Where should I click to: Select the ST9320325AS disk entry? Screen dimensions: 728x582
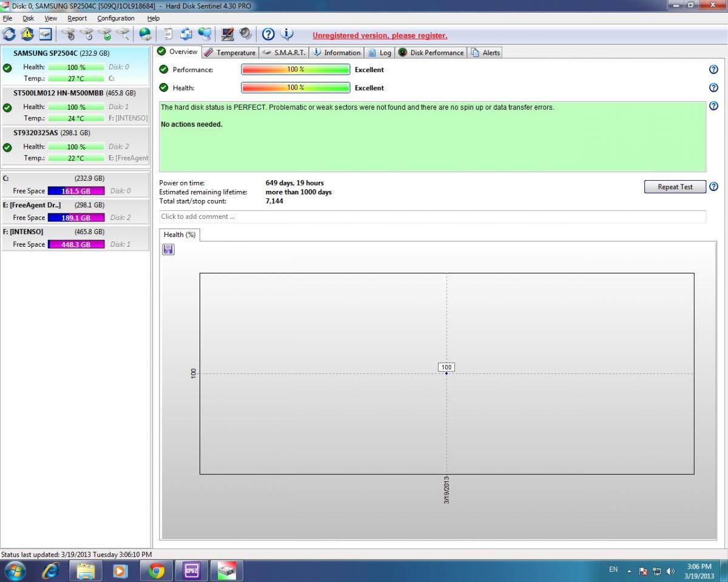click(75, 145)
